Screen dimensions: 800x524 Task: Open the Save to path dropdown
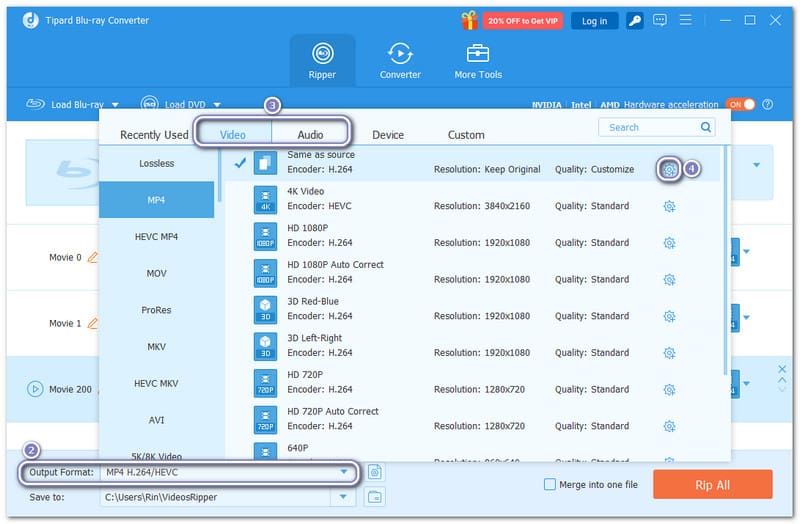[x=344, y=497]
